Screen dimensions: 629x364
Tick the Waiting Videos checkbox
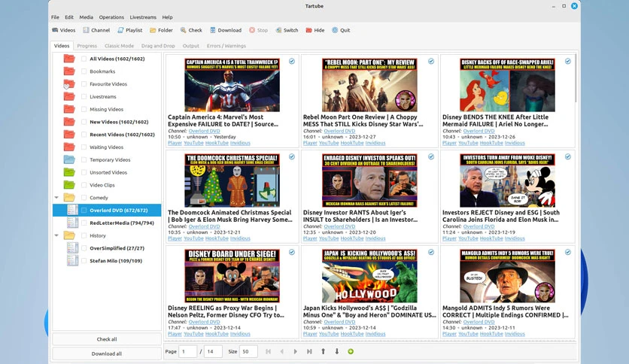84,147
